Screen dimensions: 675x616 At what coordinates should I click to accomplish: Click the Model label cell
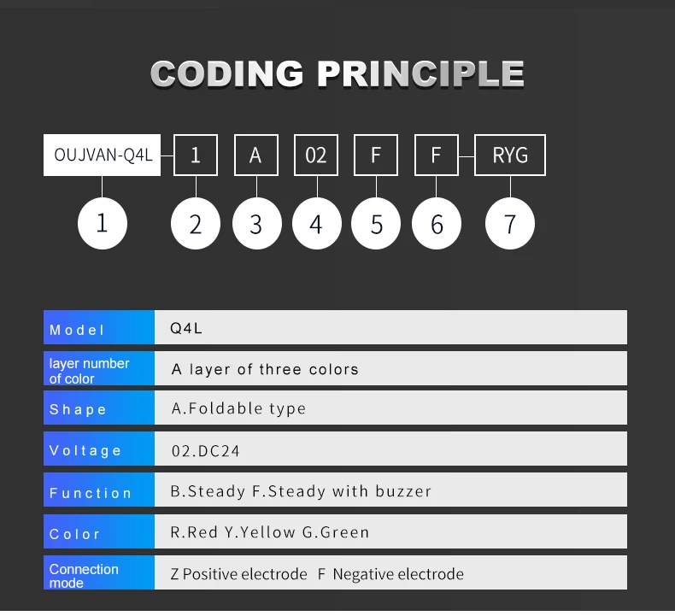click(99, 328)
